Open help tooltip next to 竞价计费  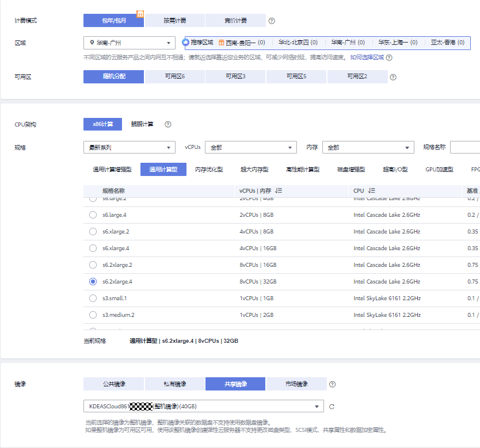coord(271,20)
